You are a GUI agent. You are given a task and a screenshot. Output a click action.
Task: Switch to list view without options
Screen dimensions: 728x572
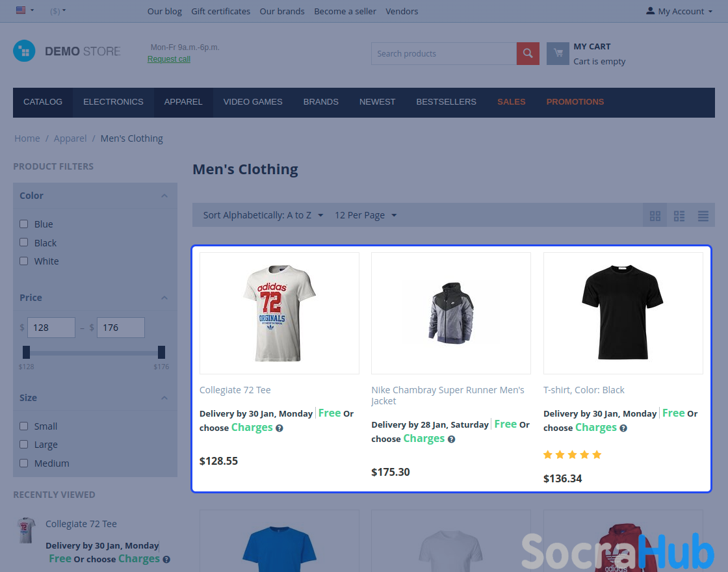[x=679, y=215]
